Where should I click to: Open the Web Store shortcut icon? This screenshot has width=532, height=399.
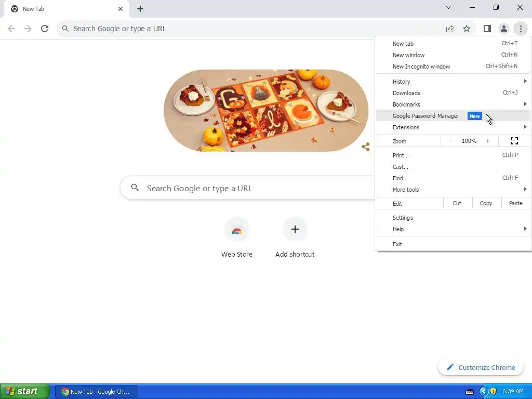tap(237, 230)
